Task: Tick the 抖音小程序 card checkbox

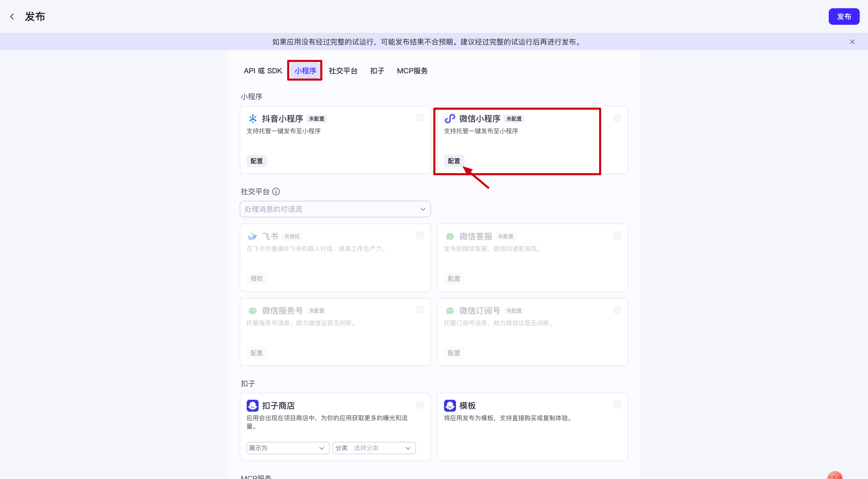Action: pyautogui.click(x=420, y=118)
